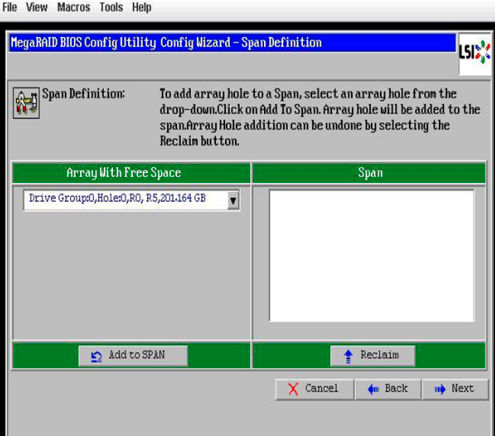Click the blue left arrow Back icon
This screenshot has height=436, width=495.
(373, 389)
